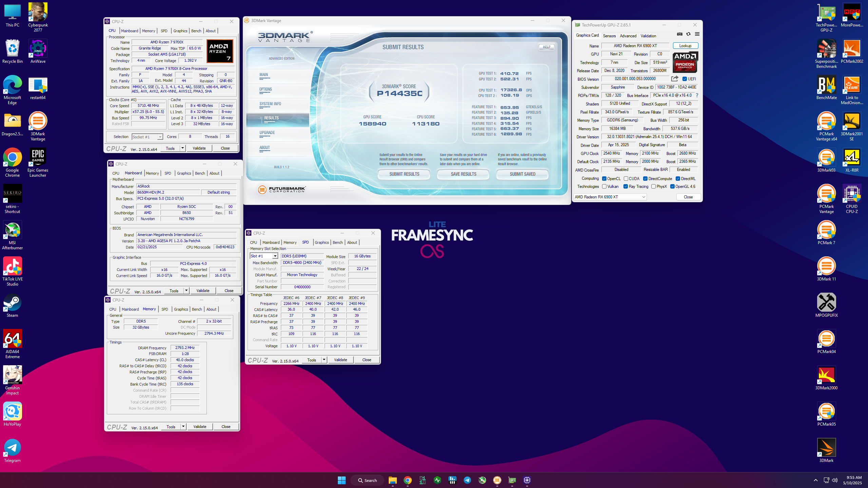This screenshot has height=488, width=868.
Task: Toggle the OpenCL checkbox in GPU-Z
Action: click(x=604, y=179)
